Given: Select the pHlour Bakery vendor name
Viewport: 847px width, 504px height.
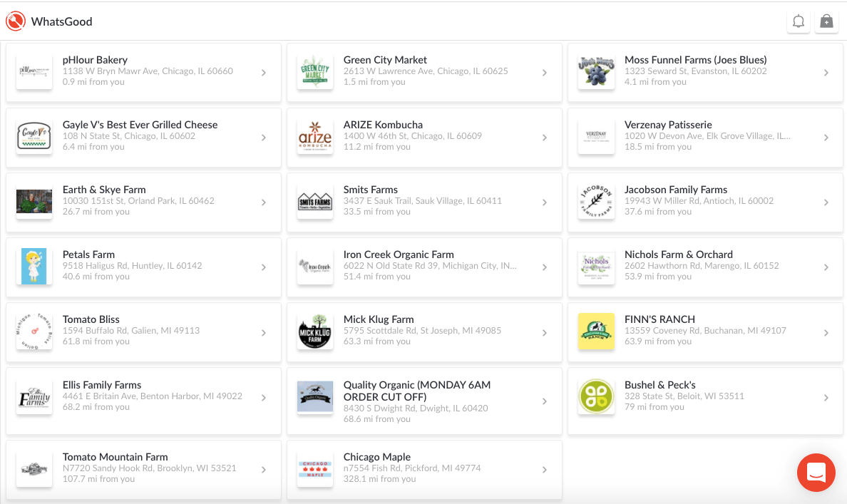Looking at the screenshot, I should 95,60.
